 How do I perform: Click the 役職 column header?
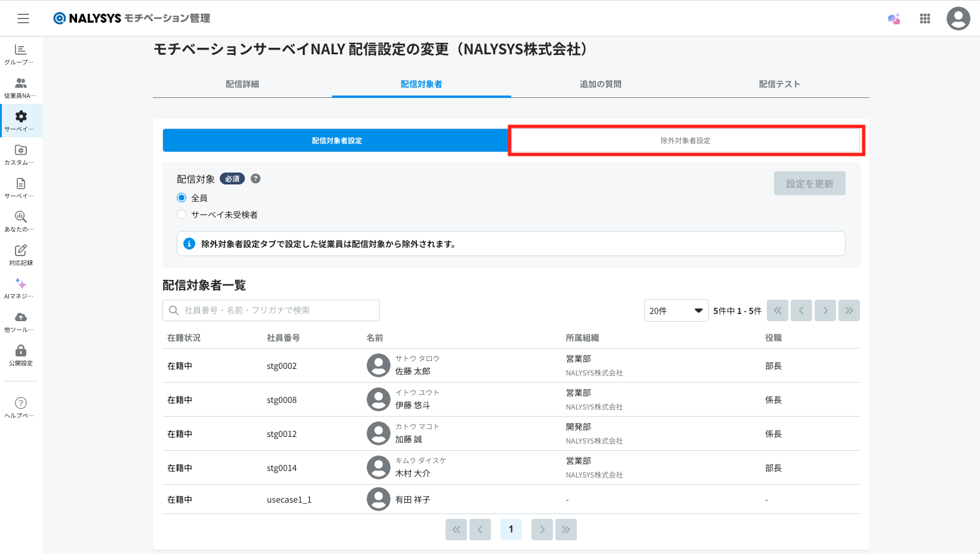[774, 338]
